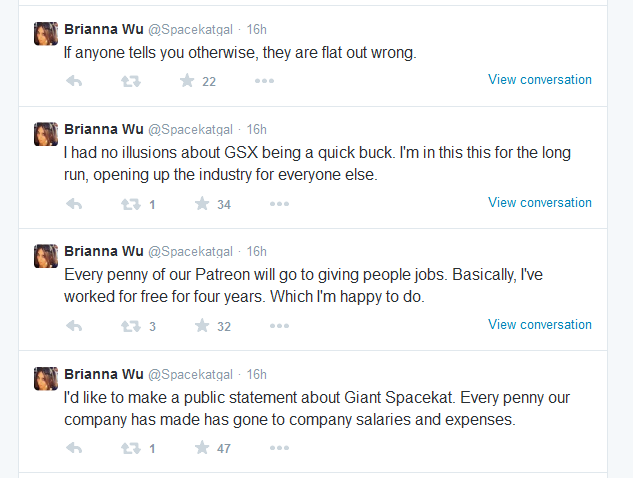Reply to the Patreon jobs tweet
Screen dimensions: 633x478
tap(74, 326)
